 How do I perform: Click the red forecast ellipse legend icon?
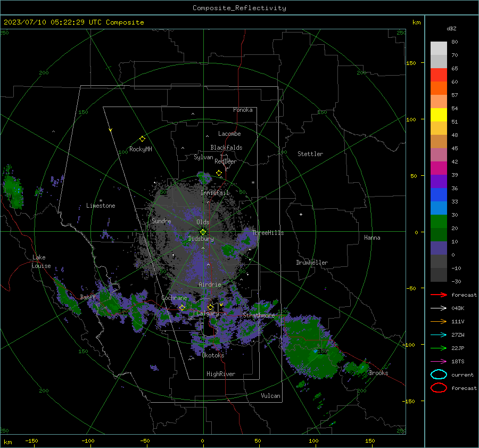click(x=439, y=388)
